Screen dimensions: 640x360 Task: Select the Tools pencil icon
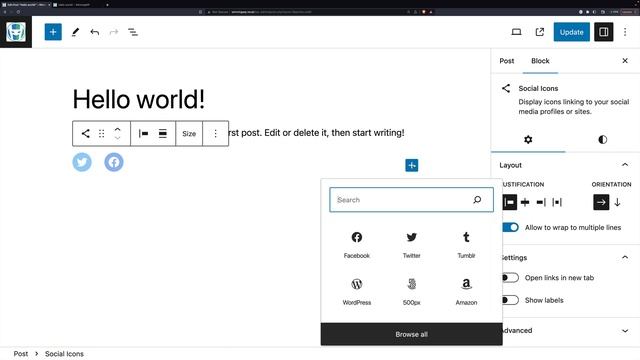click(75, 32)
